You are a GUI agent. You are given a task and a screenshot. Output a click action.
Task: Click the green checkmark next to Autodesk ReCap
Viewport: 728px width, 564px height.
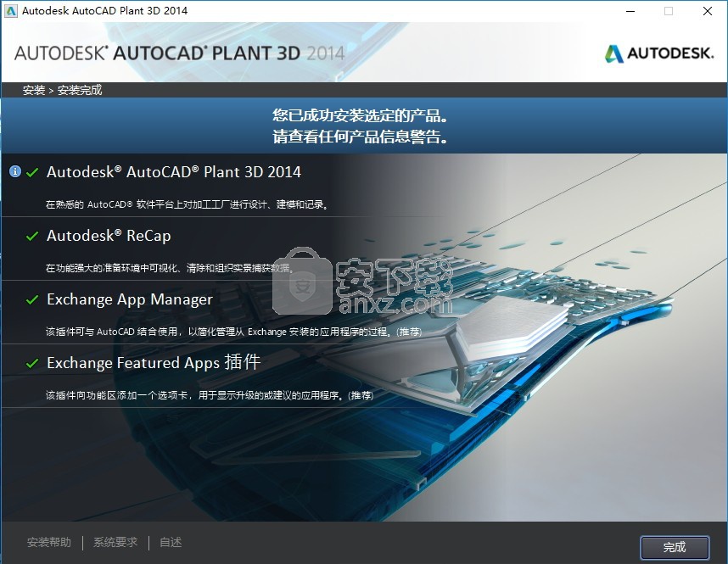point(32,237)
